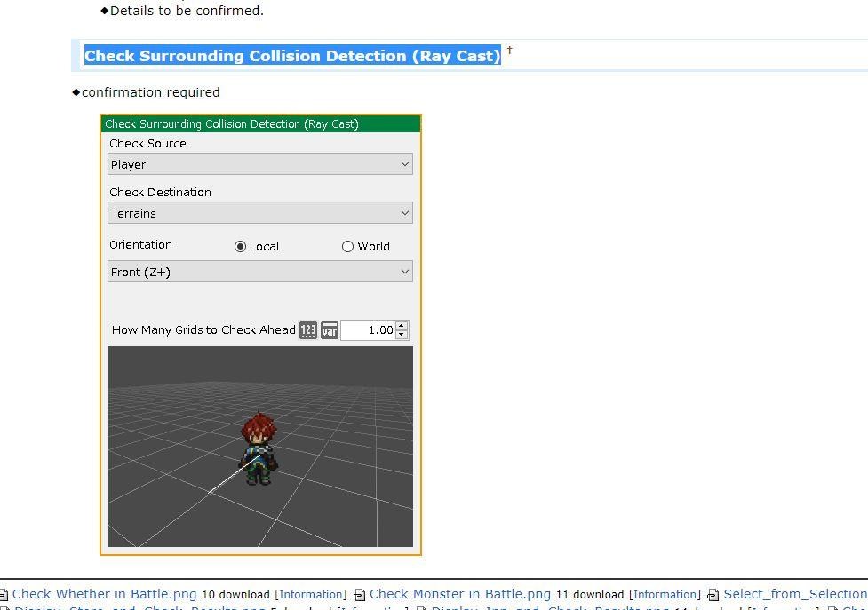Click the grids-to-check value field '1.00'
Image resolution: width=868 pixels, height=610 pixels.
368,330
